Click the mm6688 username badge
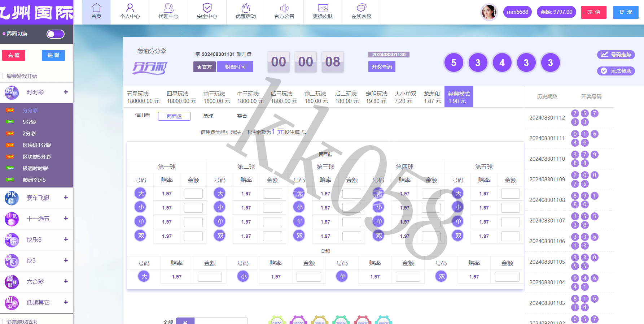 point(517,12)
